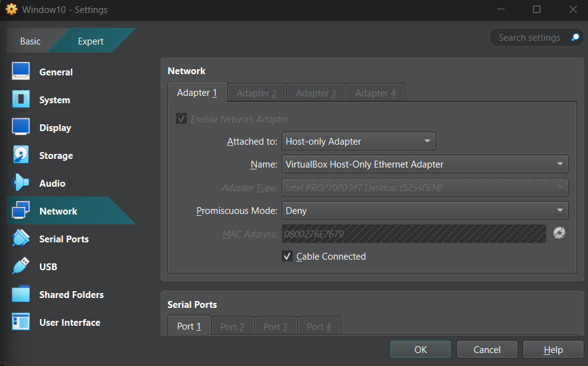Click the Serial Ports connector icon

point(20,238)
